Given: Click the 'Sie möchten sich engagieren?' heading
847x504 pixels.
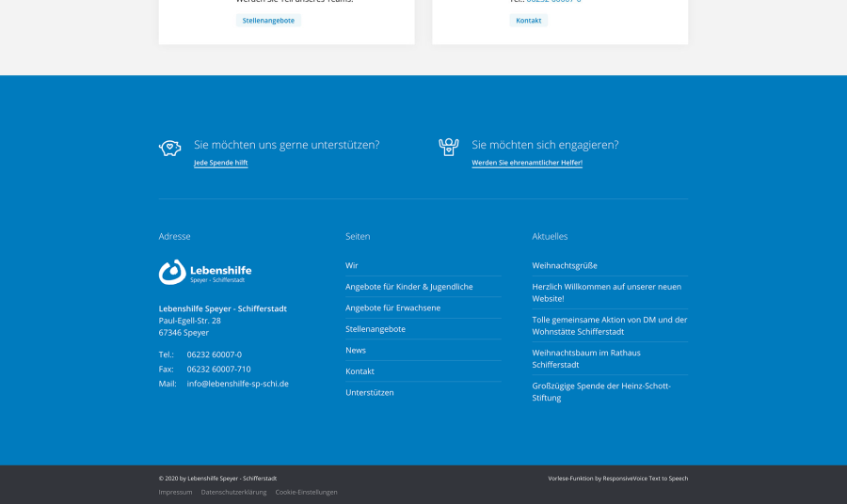Looking at the screenshot, I should [x=545, y=145].
